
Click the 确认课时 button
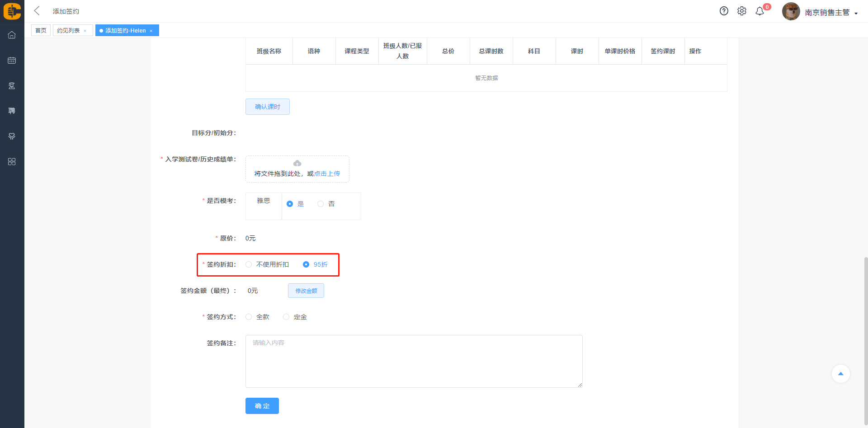point(267,107)
